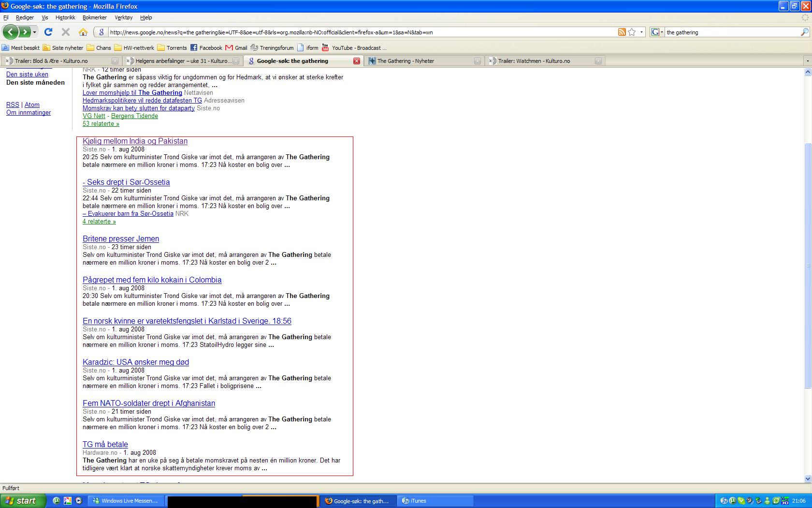Open 'Lover momshjelp til The Gathering' article
Viewport: 812px width, 508px height.
(x=132, y=93)
